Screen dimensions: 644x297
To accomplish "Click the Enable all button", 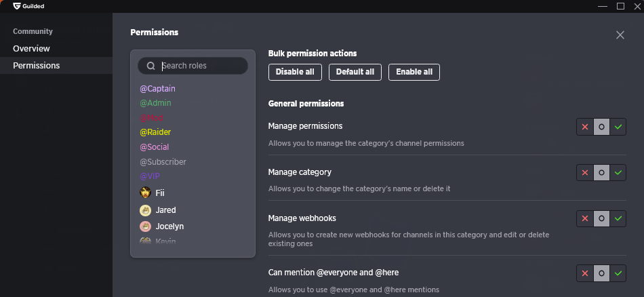I will pos(414,72).
